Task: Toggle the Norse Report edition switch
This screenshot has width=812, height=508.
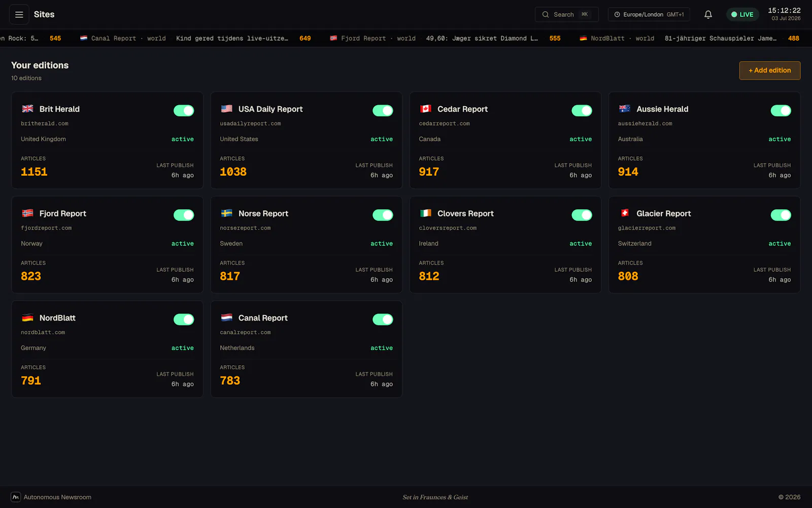Action: tap(383, 215)
